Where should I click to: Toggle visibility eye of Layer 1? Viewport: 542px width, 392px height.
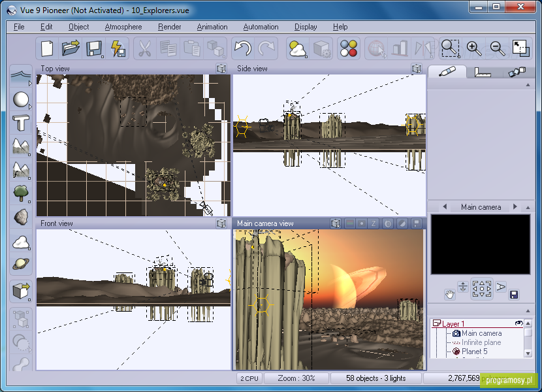point(518,323)
